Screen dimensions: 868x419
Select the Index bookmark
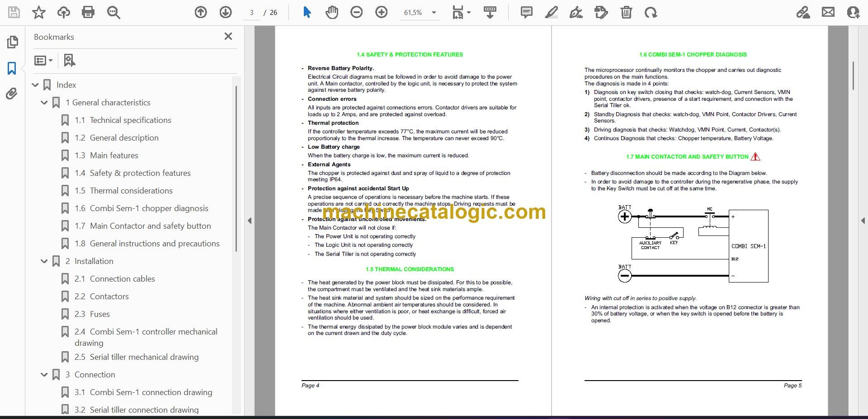pos(66,85)
